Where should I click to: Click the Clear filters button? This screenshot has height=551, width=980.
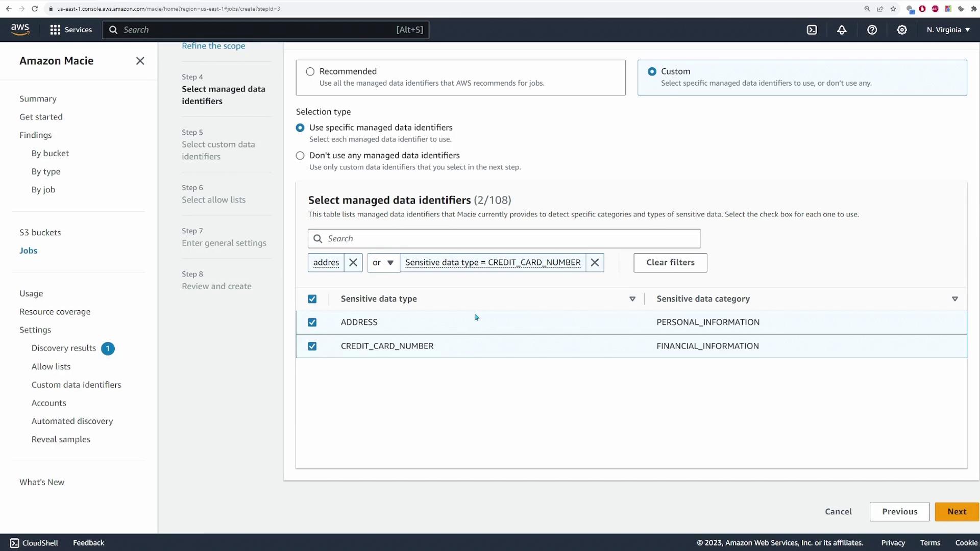pyautogui.click(x=670, y=263)
